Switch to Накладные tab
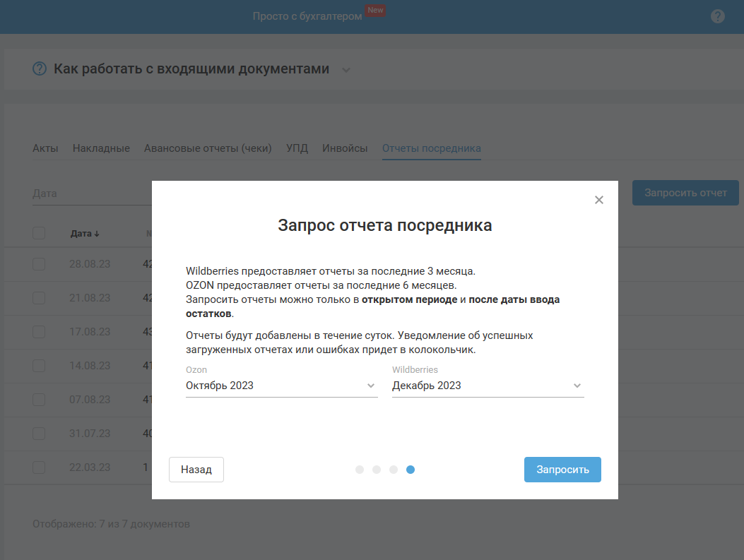Image resolution: width=744 pixels, height=560 pixels. click(x=101, y=148)
